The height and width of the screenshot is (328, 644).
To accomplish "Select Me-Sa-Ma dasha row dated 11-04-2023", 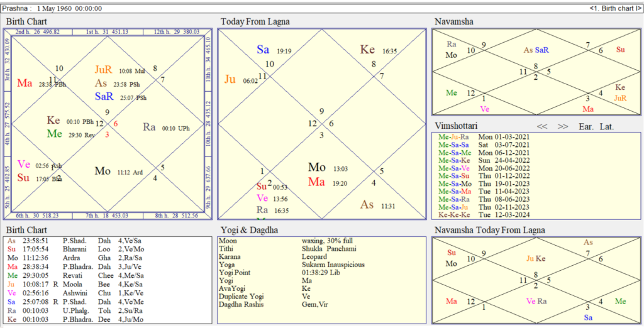I will click(x=484, y=191).
